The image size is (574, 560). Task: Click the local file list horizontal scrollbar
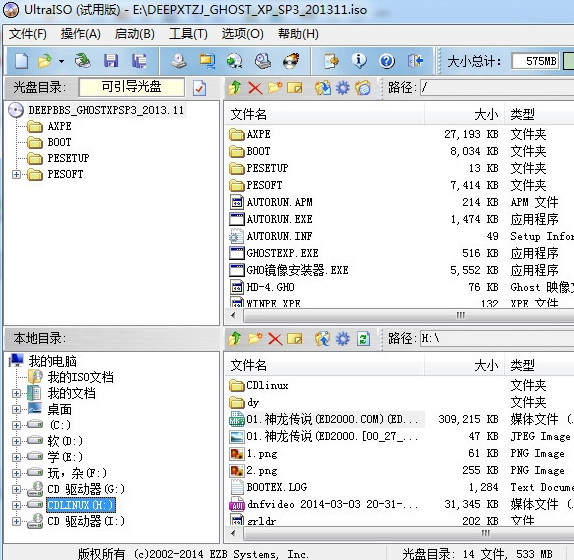click(x=408, y=533)
